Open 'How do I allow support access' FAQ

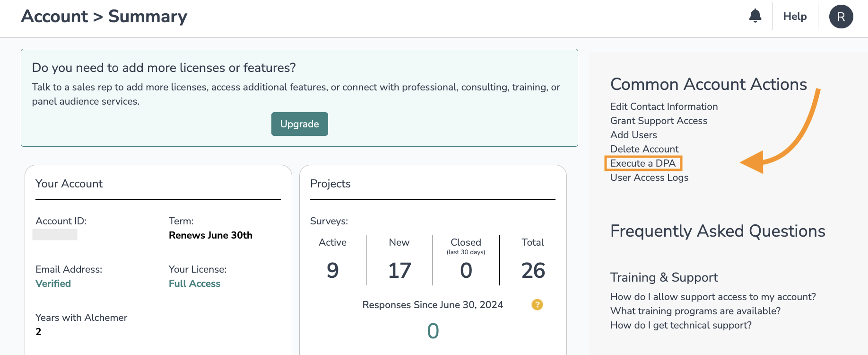[x=713, y=297]
